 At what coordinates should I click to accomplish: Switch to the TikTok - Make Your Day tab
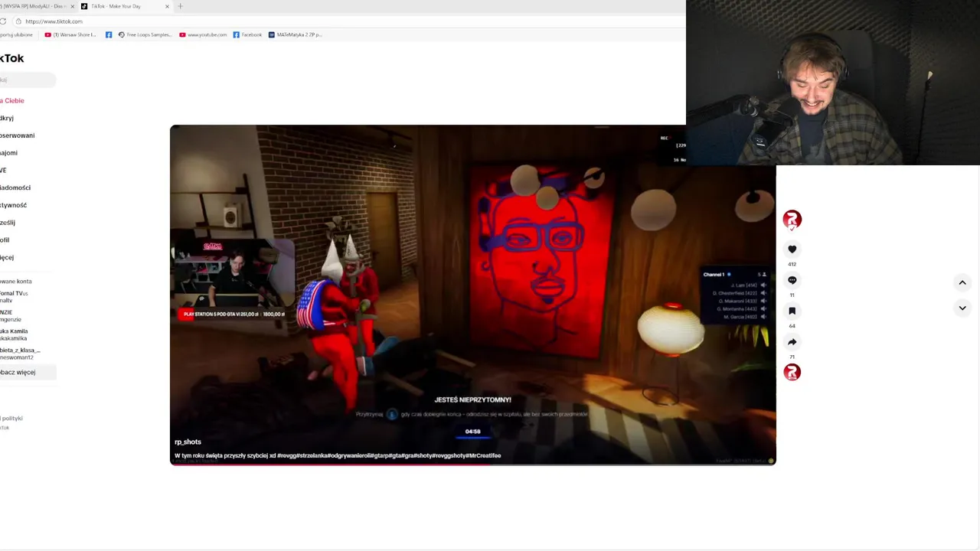point(125,6)
